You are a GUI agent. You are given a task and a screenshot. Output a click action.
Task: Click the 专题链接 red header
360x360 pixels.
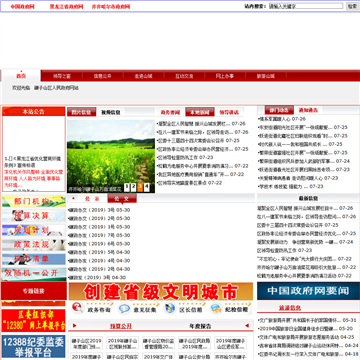click(x=34, y=291)
